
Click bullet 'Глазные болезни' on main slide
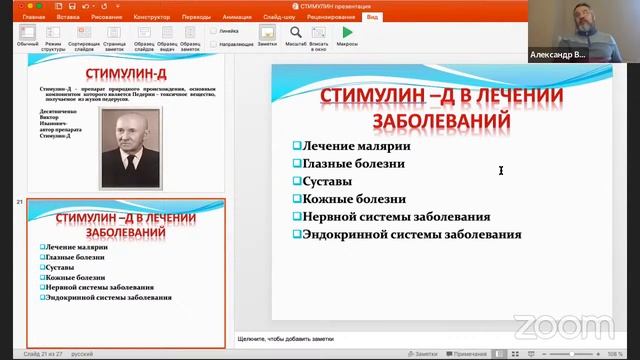click(353, 164)
